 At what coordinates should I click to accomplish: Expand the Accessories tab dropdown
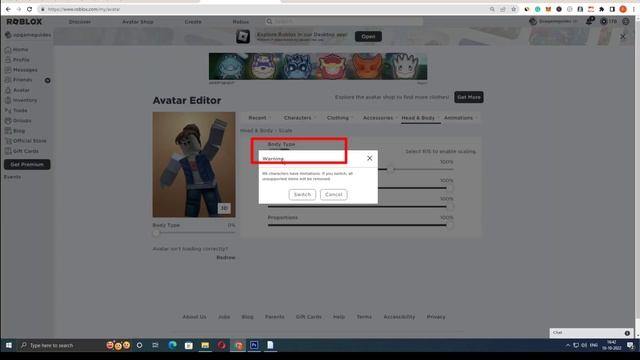click(380, 118)
